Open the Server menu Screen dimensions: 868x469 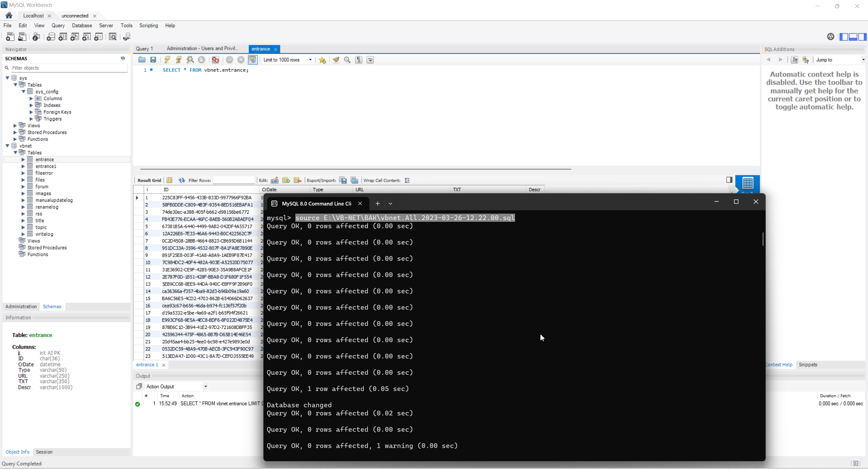coord(106,25)
